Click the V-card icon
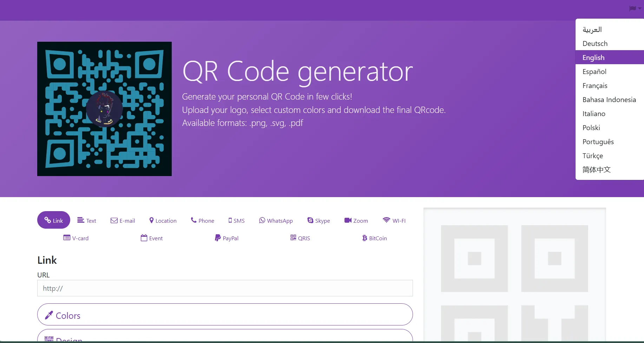644x343 pixels. pos(67,238)
